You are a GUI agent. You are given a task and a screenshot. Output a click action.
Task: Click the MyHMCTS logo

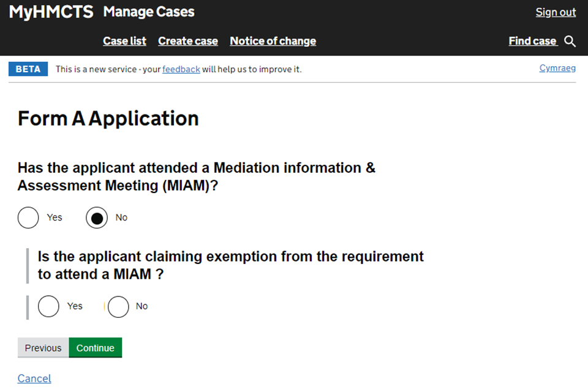[51, 12]
